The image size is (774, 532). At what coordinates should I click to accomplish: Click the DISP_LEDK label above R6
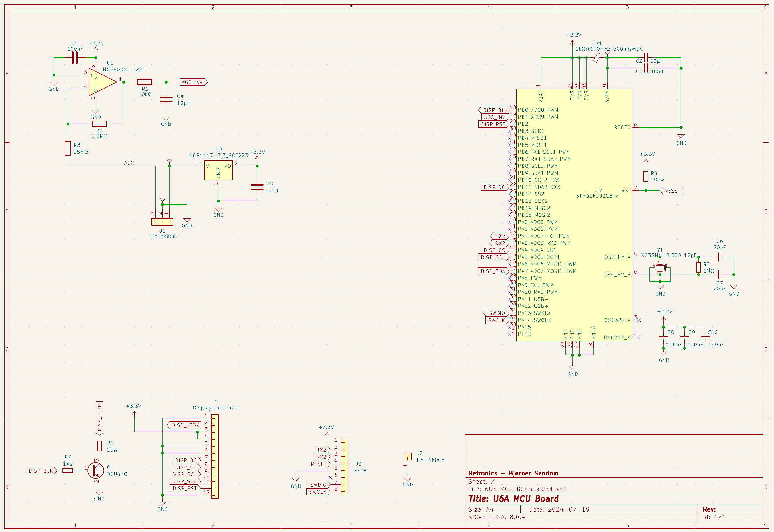[99, 418]
